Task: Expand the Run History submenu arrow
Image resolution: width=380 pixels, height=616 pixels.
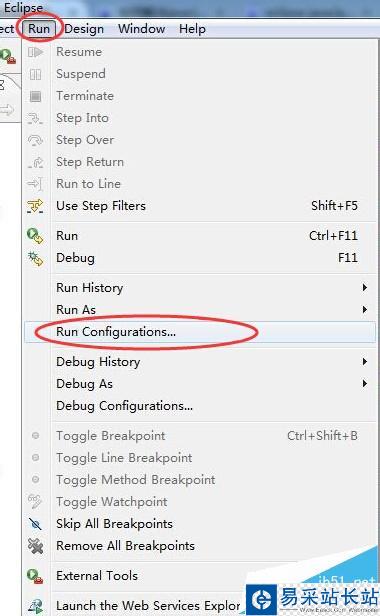Action: click(365, 288)
